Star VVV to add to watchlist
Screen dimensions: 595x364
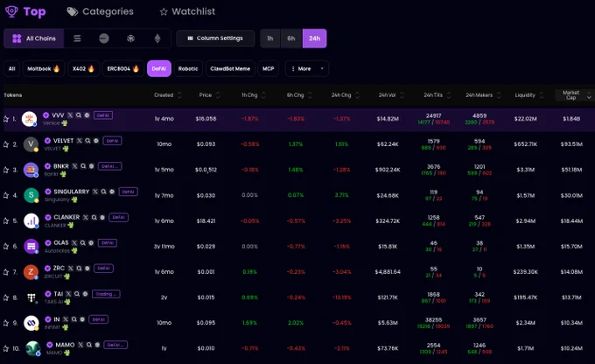pyautogui.click(x=6, y=119)
